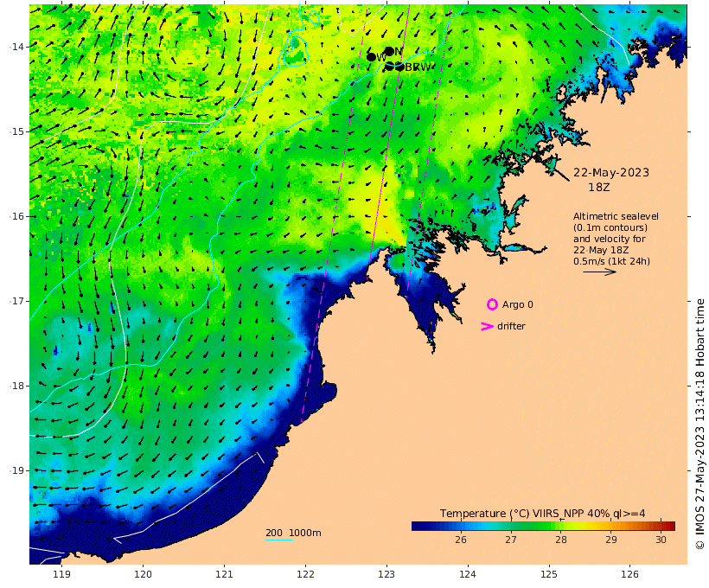Click the longitude axis label 120
Image resolution: width=709 pixels, height=588 pixels.
click(143, 574)
